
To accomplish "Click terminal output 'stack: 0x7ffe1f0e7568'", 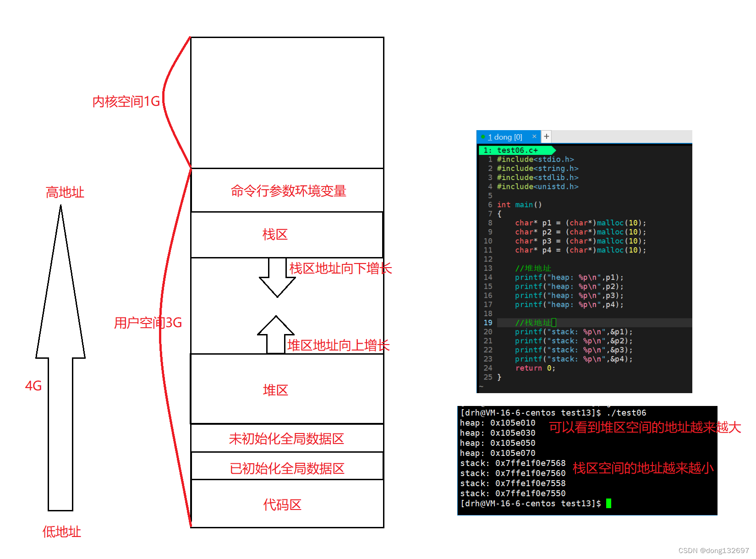I will (x=513, y=463).
